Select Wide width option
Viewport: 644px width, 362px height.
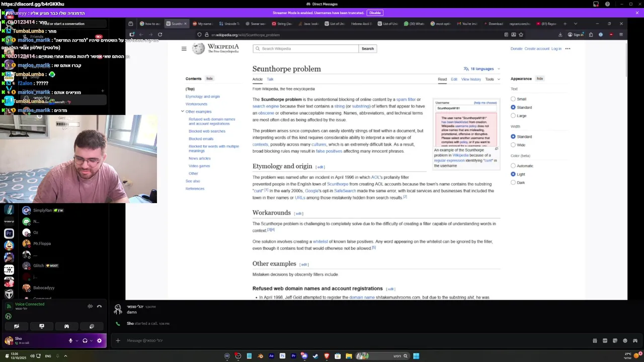[x=513, y=145]
